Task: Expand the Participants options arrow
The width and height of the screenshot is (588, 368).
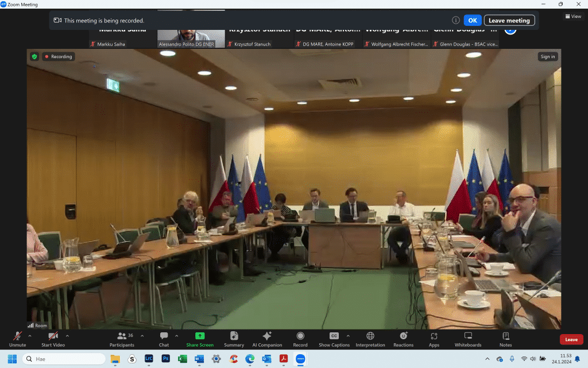Action: pyautogui.click(x=142, y=336)
